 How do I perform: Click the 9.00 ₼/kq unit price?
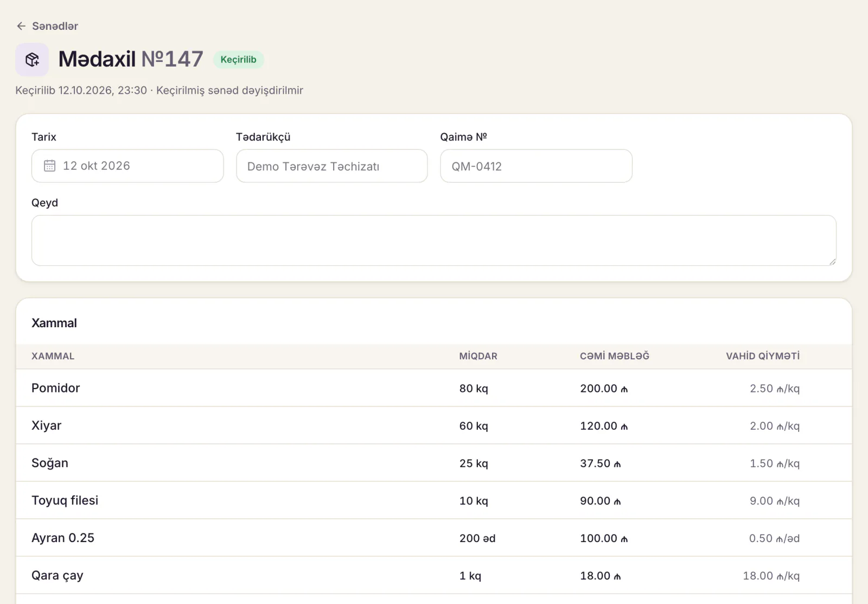pyautogui.click(x=775, y=501)
